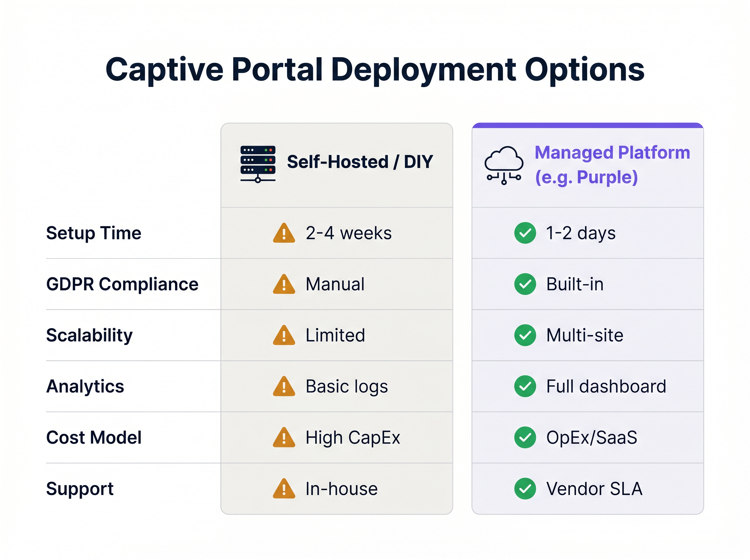
Task: Click the checkmark next to Multi-site
Action: coord(525,335)
